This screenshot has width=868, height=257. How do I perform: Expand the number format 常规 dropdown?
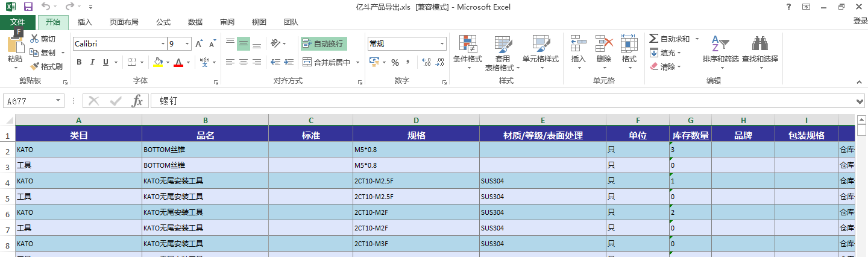point(442,44)
